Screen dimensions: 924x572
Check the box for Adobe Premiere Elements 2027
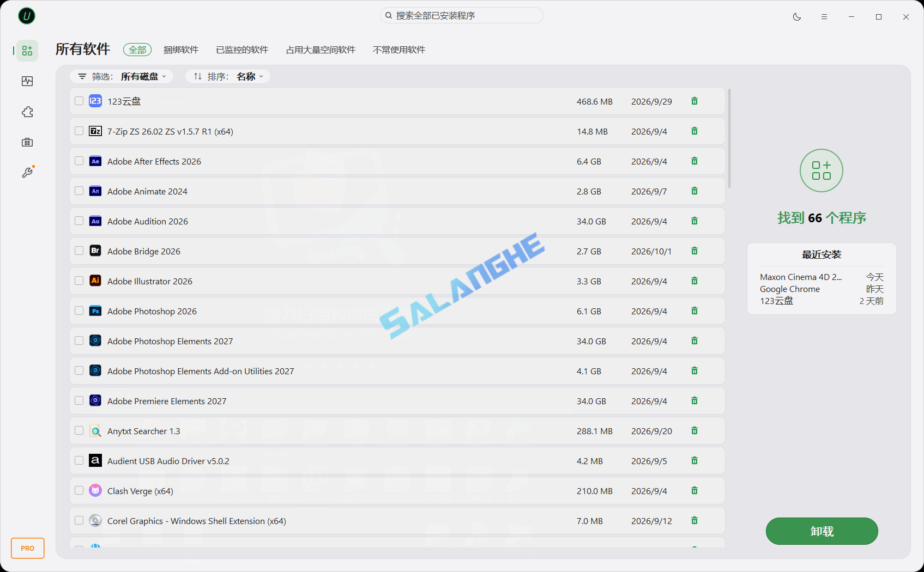79,400
